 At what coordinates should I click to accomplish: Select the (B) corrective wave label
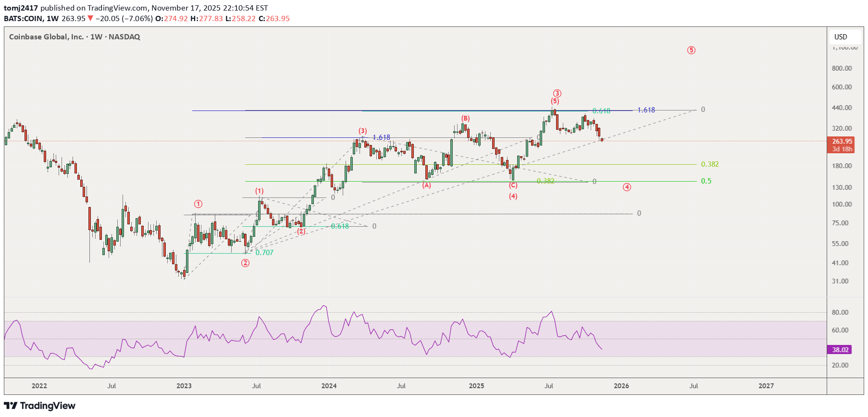pyautogui.click(x=465, y=118)
